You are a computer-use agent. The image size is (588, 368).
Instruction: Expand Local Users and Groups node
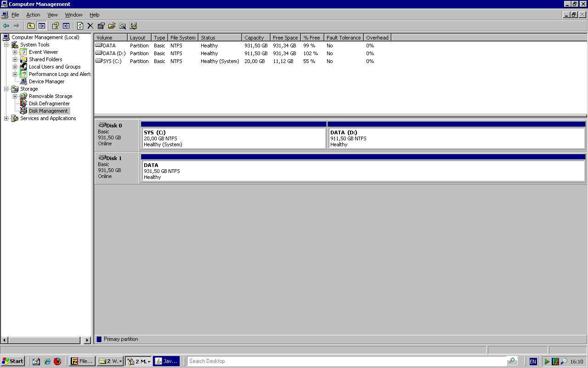(x=15, y=67)
